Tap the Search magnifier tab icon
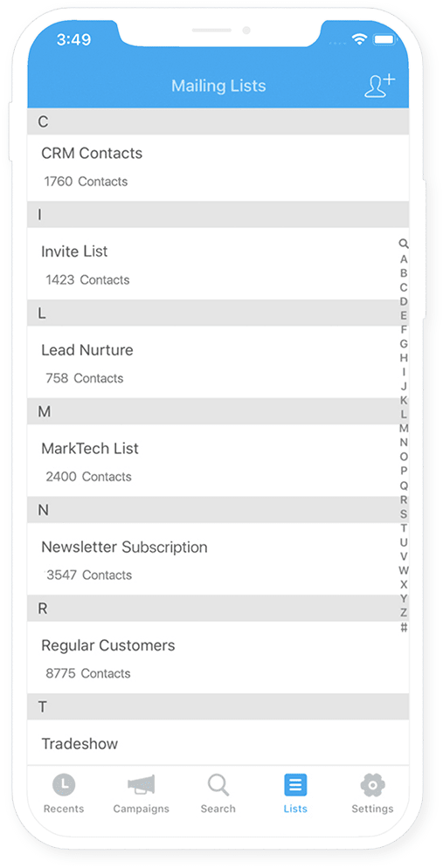 point(218,784)
